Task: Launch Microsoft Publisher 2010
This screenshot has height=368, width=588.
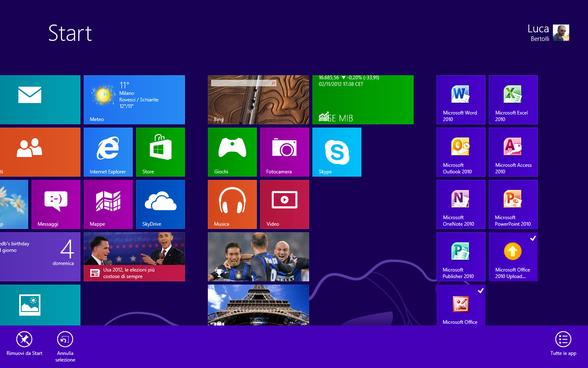Action: point(461,257)
